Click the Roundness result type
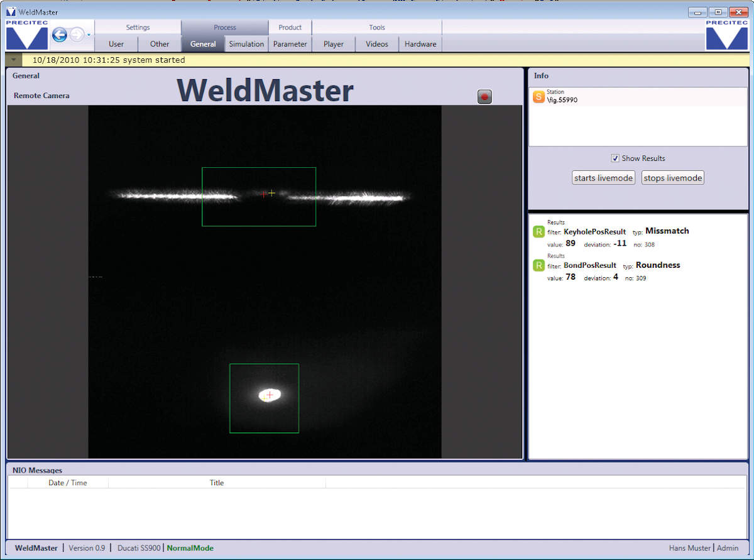The width and height of the screenshot is (754, 560). [x=658, y=265]
